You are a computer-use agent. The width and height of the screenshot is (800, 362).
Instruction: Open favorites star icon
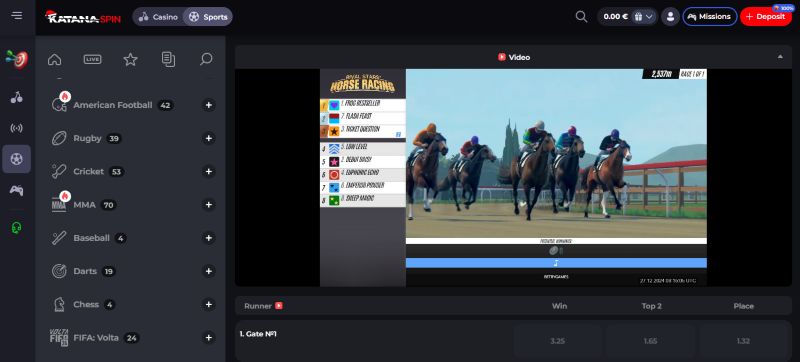coord(131,60)
